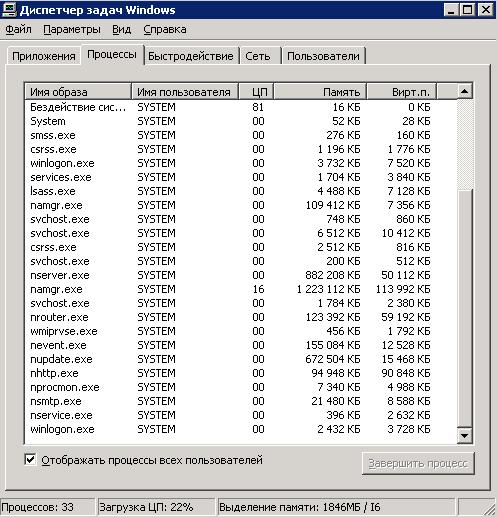Minimize the Task Manager window
498x517 pixels.
(451, 10)
